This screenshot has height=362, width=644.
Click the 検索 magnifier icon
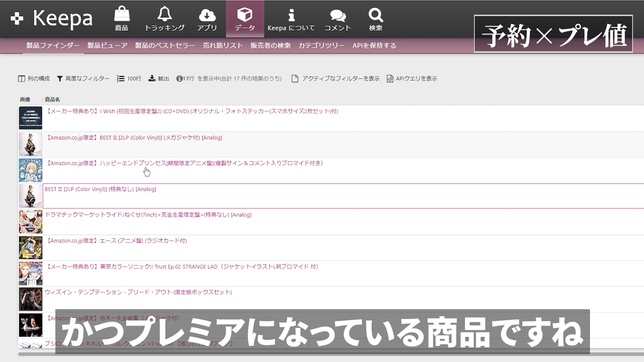pos(375,15)
